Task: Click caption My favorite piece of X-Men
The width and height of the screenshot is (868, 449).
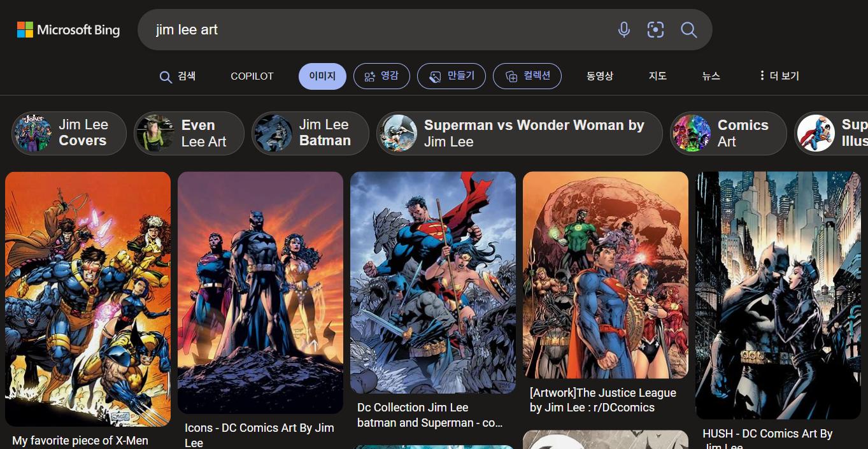Action: click(x=80, y=441)
